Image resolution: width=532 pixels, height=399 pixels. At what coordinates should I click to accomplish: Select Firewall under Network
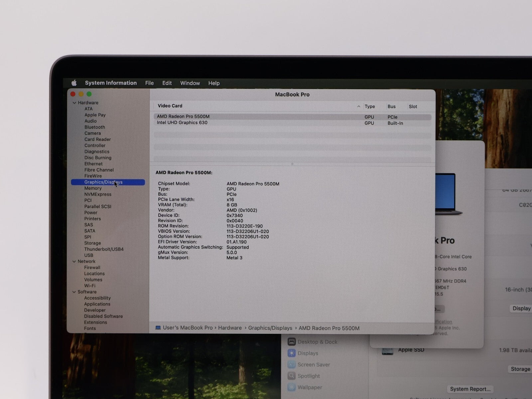92,267
